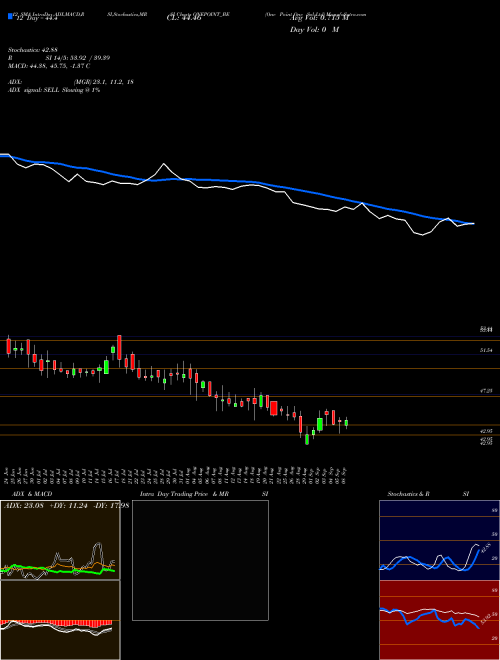
Task: Select the '12 Day = 44.4' label
Action: pyautogui.click(x=35, y=19)
